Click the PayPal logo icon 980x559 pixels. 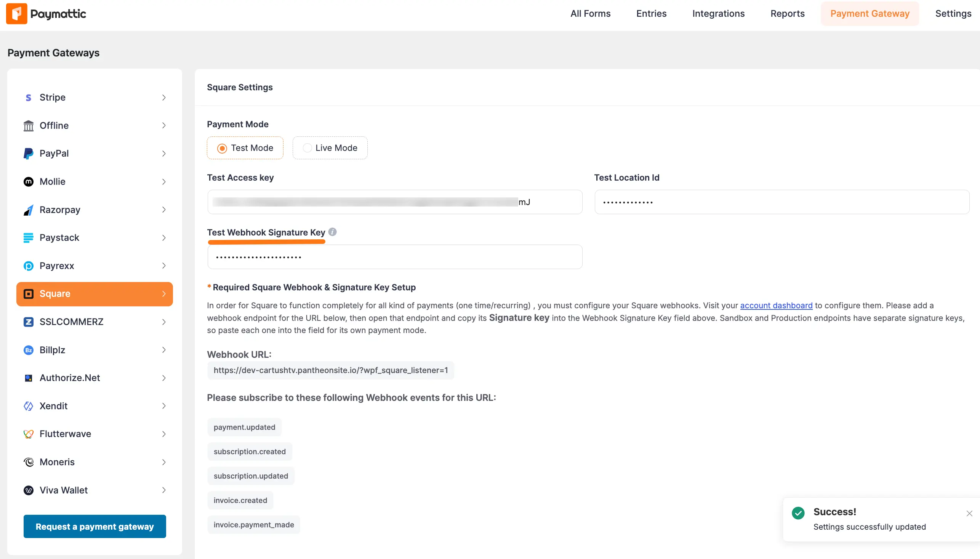[29, 154]
